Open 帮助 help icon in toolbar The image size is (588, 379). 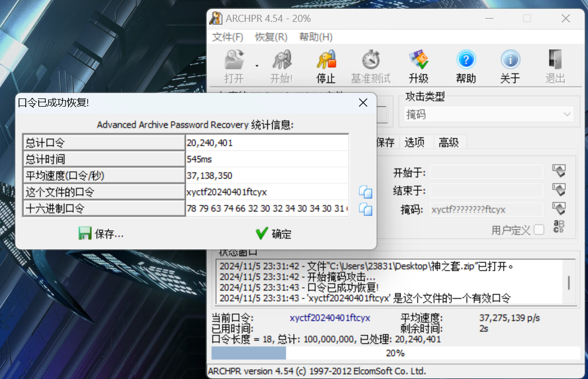point(466,66)
